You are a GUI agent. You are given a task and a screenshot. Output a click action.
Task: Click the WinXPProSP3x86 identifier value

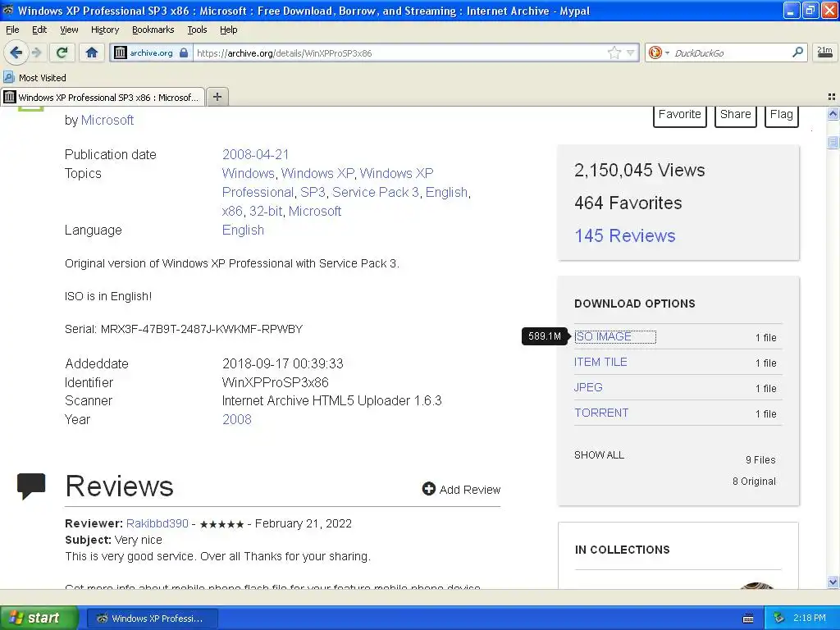(276, 382)
